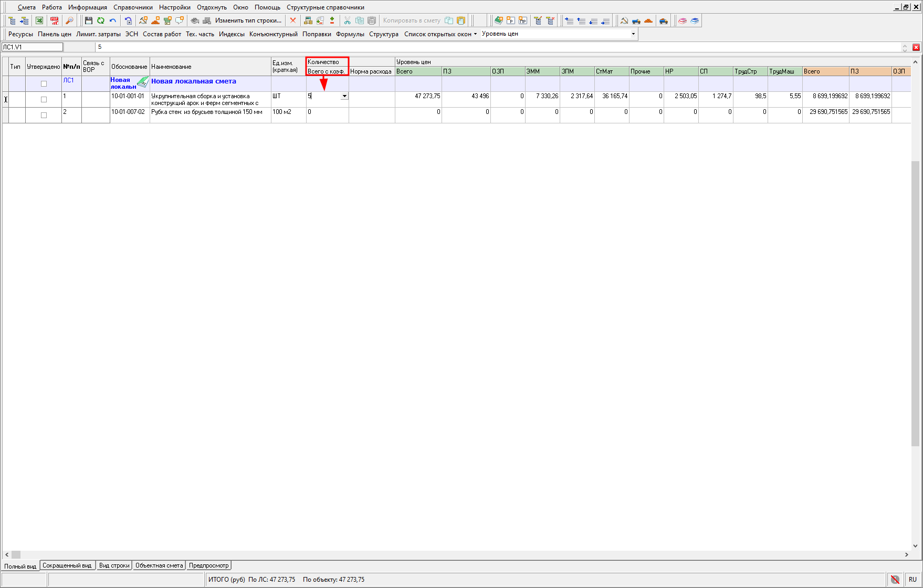Click the scissors cut icon
This screenshot has width=923, height=588.
coord(347,20)
